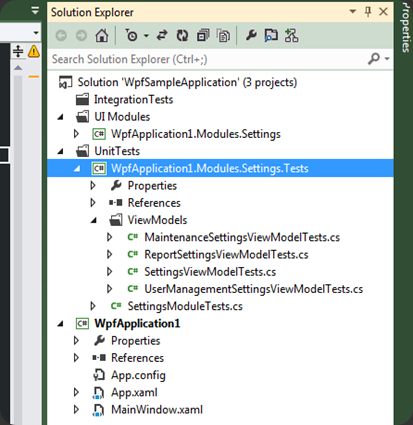Viewport: 413px width, 425px height.
Task: Open the Properties side tab
Action: pyautogui.click(x=406, y=27)
